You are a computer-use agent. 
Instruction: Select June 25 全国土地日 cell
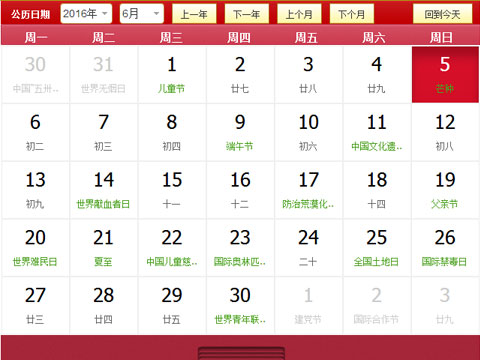[377, 248]
